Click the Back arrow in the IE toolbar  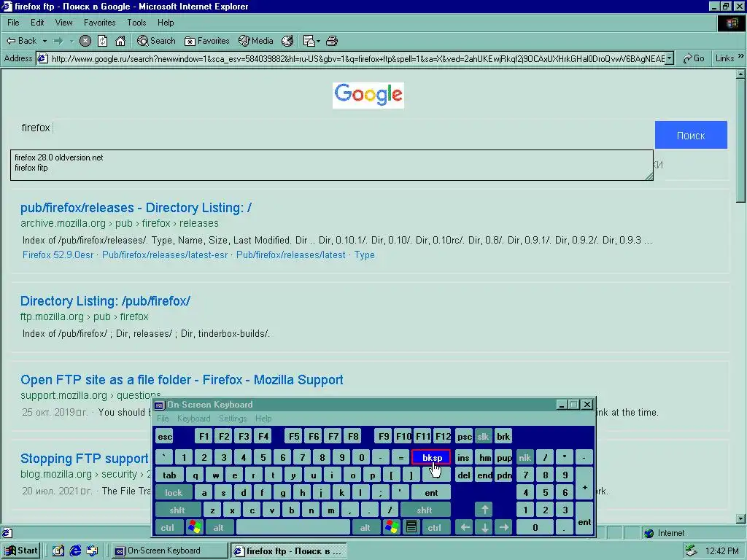[x=21, y=41]
